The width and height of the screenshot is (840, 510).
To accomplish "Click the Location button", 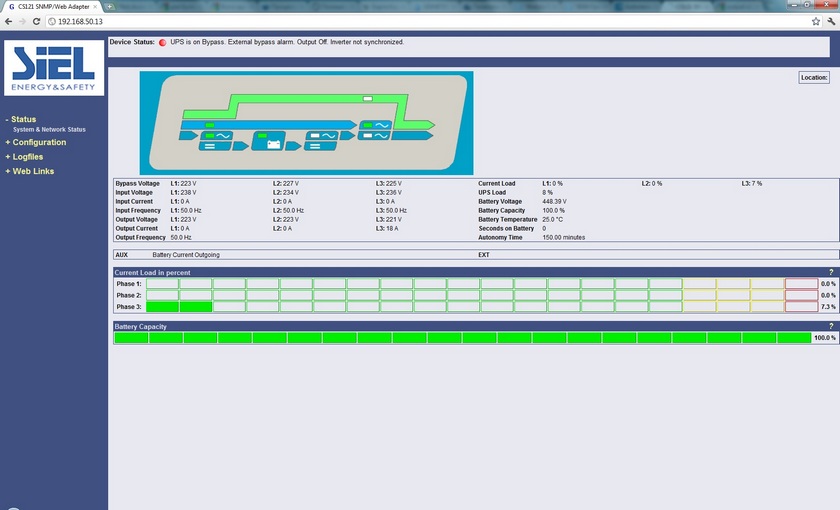I will point(814,78).
